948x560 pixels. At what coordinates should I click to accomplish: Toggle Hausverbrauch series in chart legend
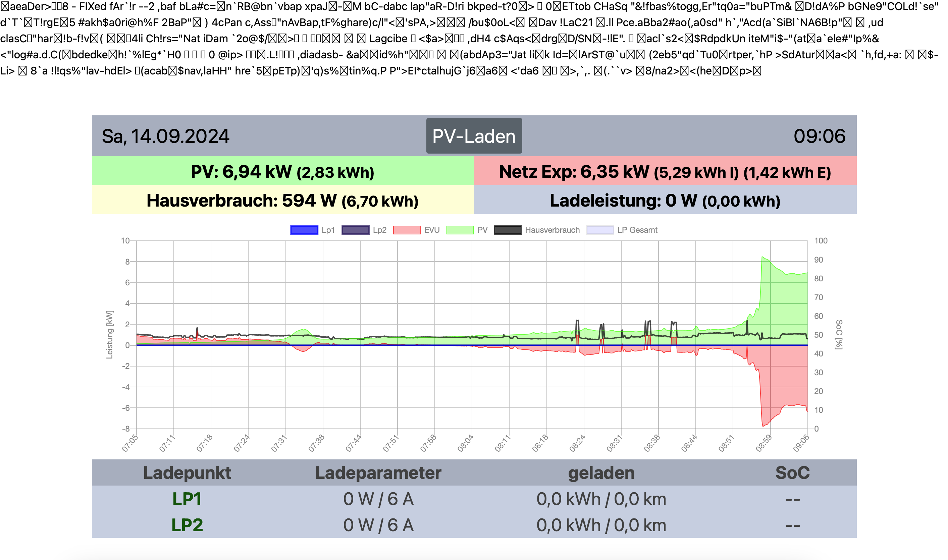coord(508,230)
